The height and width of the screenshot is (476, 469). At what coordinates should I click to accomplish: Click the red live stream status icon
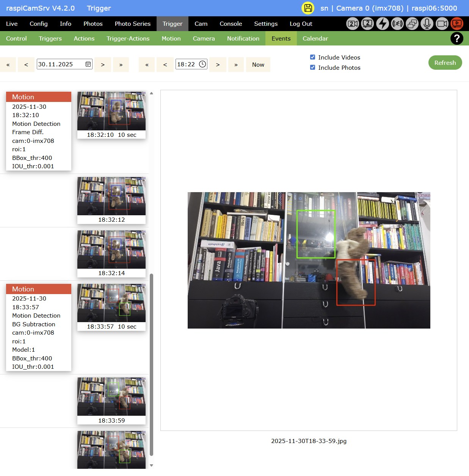point(457,23)
